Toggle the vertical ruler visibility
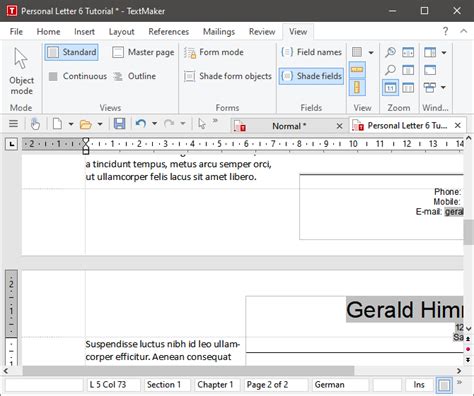 (x=357, y=88)
